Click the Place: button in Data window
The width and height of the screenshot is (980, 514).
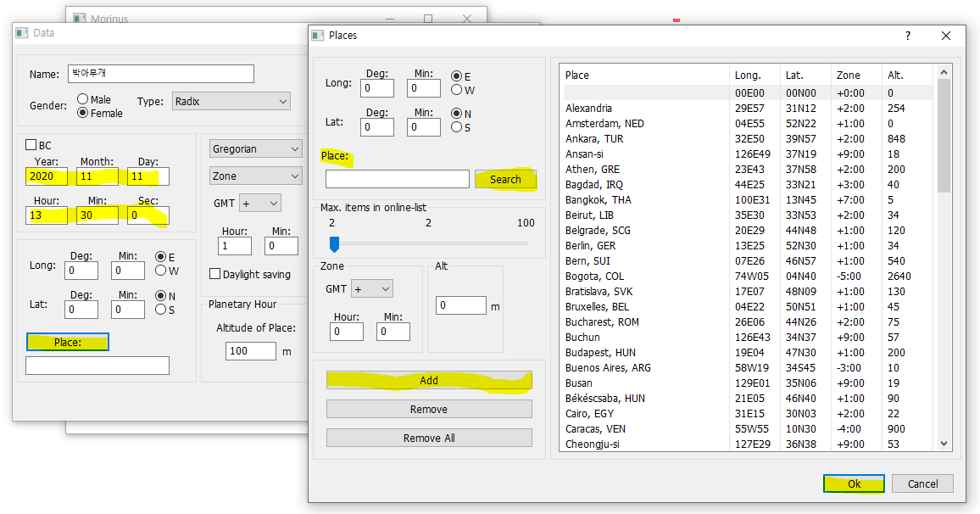coord(68,343)
